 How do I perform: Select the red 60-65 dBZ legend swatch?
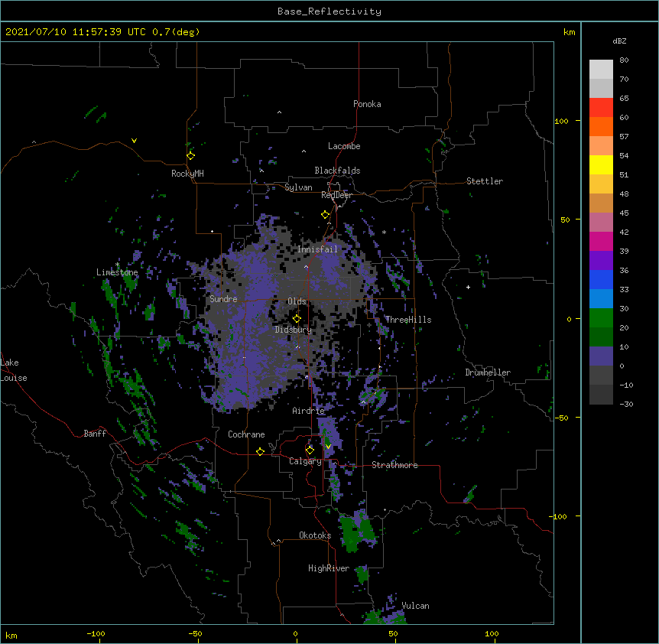(601, 108)
